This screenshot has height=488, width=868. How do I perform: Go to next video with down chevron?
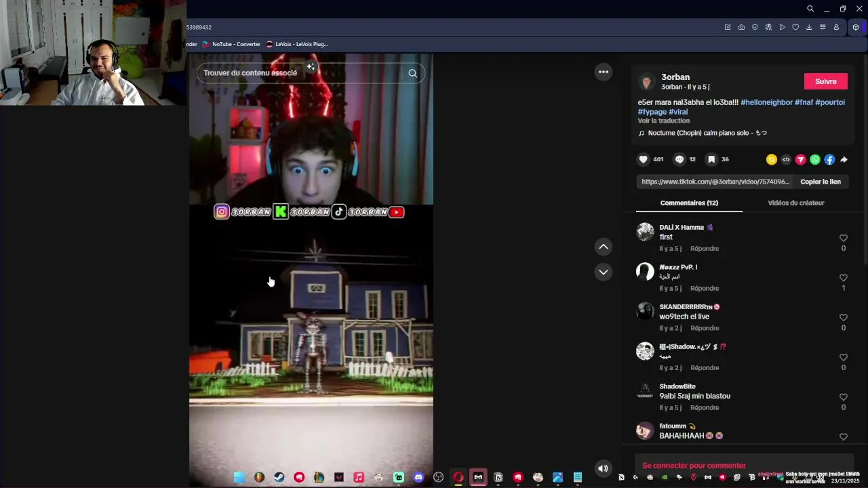604,272
